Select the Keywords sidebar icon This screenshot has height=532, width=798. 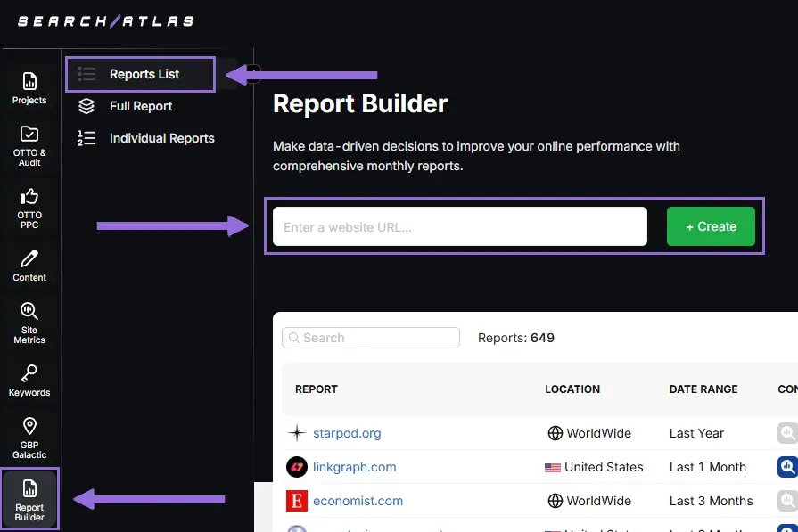(x=29, y=379)
